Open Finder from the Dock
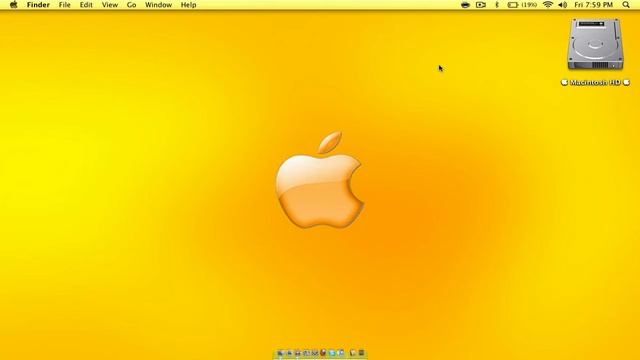 tap(280, 353)
